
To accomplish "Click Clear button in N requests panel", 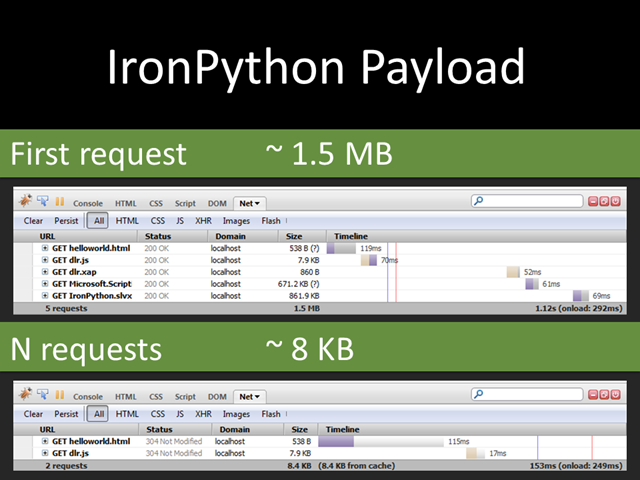I will [33, 414].
